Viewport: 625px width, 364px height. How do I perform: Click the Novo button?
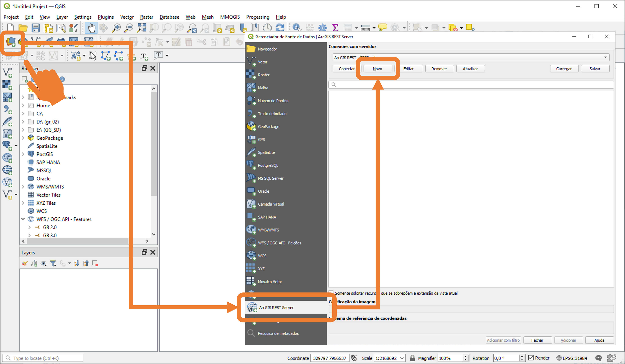pos(378,69)
